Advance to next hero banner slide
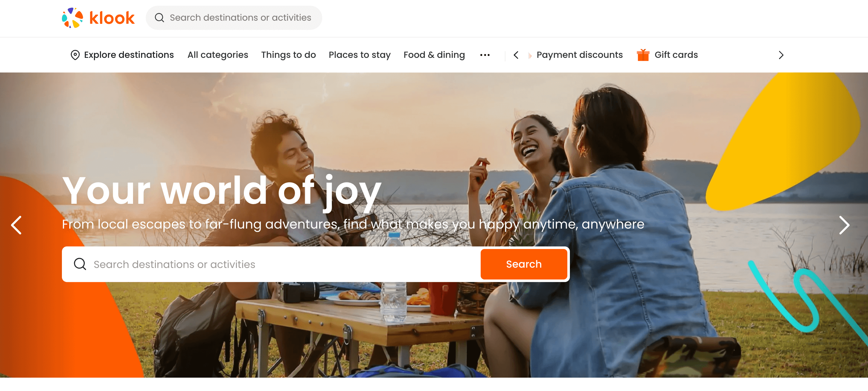This screenshot has width=868, height=391. coord(845,225)
